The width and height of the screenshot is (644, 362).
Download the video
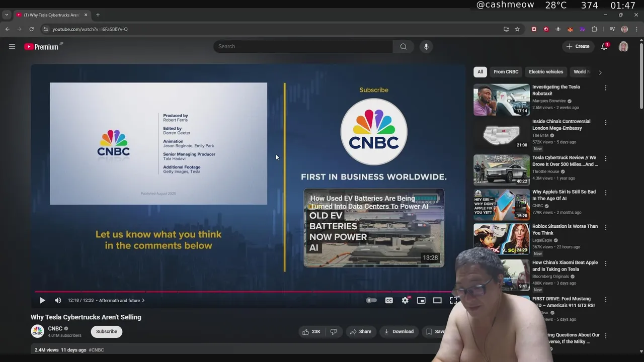(398, 332)
